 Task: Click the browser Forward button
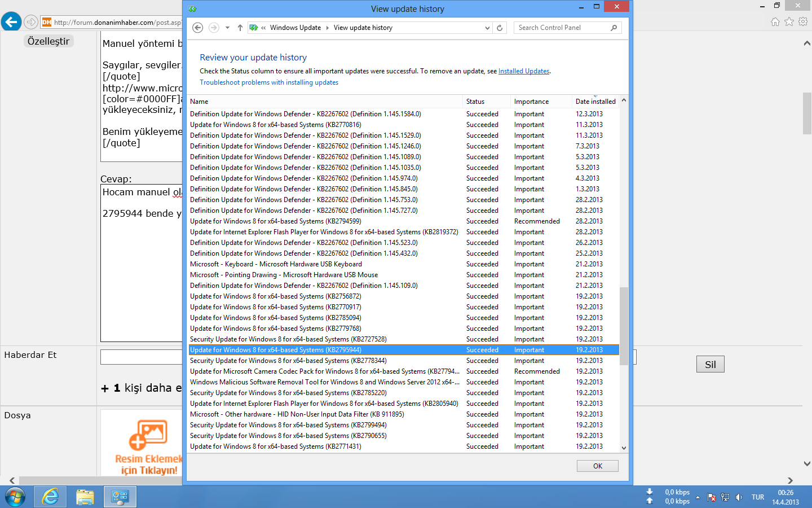(x=31, y=23)
